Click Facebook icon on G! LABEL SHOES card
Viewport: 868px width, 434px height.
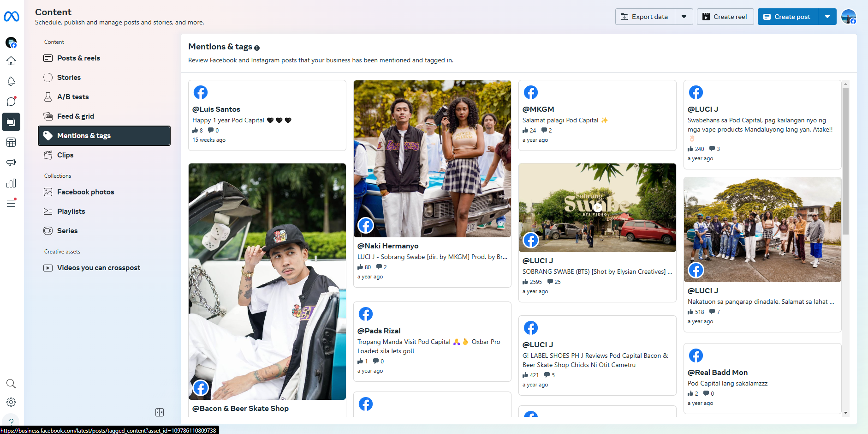coord(531,328)
